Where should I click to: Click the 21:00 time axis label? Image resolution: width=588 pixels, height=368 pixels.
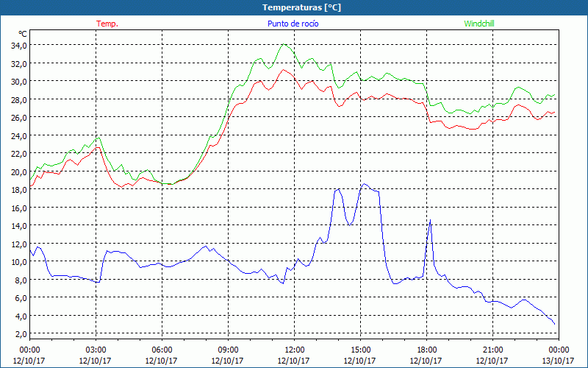click(492, 350)
